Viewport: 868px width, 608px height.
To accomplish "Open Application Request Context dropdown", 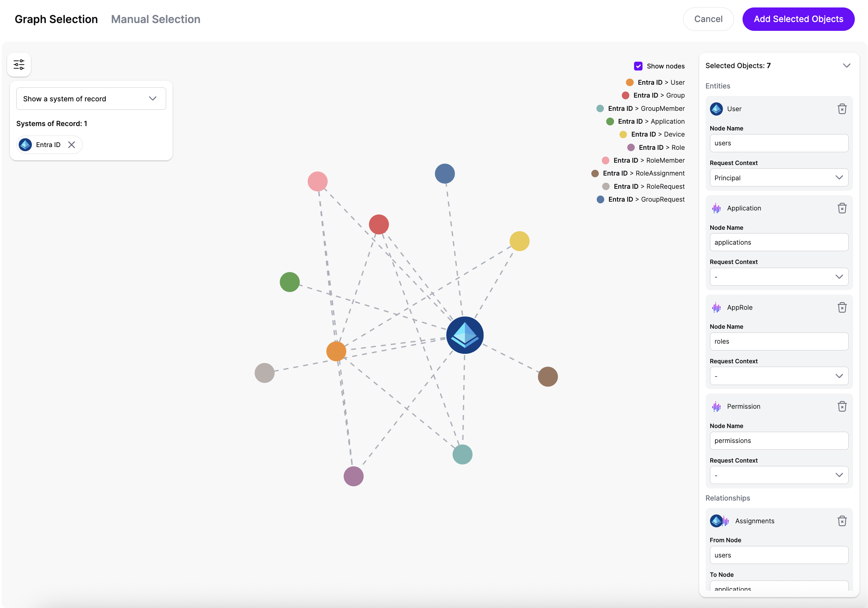I will (x=779, y=277).
